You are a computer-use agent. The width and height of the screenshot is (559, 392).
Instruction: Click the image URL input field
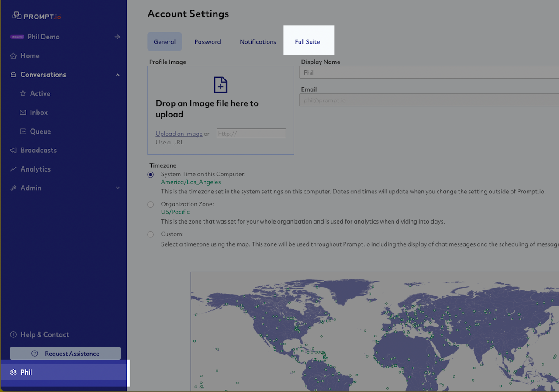(x=251, y=134)
